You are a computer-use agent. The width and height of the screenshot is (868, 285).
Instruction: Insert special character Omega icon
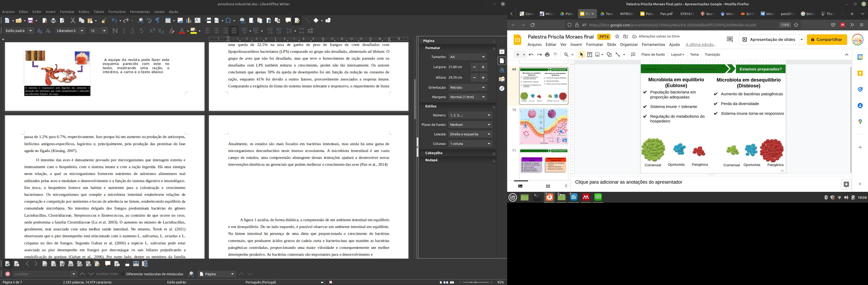(228, 21)
